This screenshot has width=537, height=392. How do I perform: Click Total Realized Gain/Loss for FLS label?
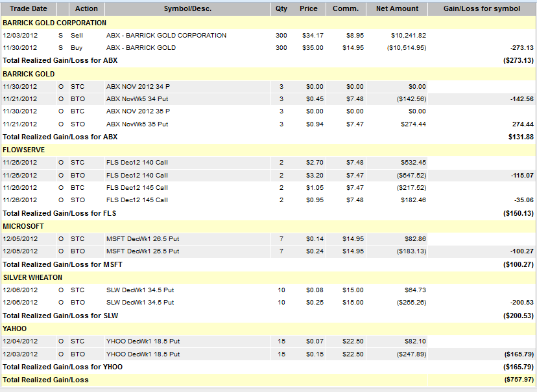click(59, 213)
